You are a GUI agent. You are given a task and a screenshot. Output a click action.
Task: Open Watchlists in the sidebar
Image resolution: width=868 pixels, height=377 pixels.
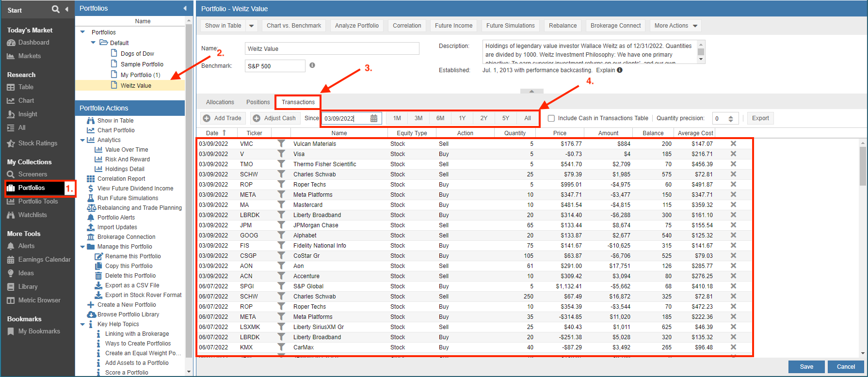32,215
